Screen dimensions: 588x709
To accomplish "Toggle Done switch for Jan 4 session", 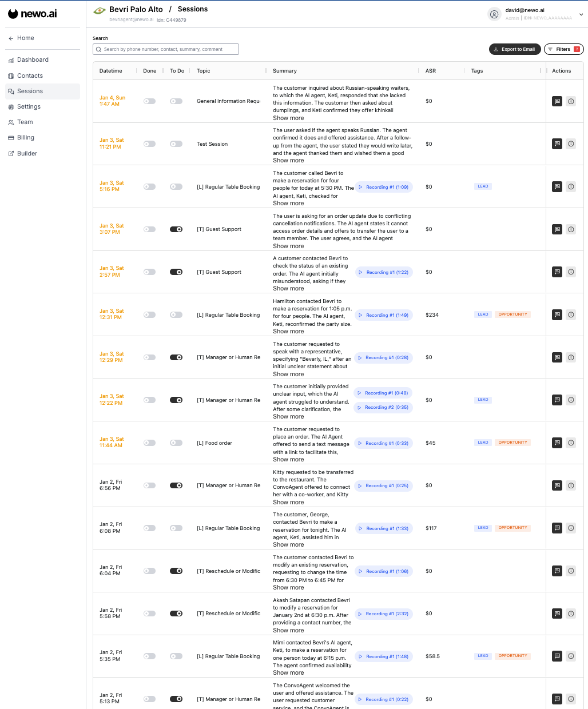I will point(149,101).
